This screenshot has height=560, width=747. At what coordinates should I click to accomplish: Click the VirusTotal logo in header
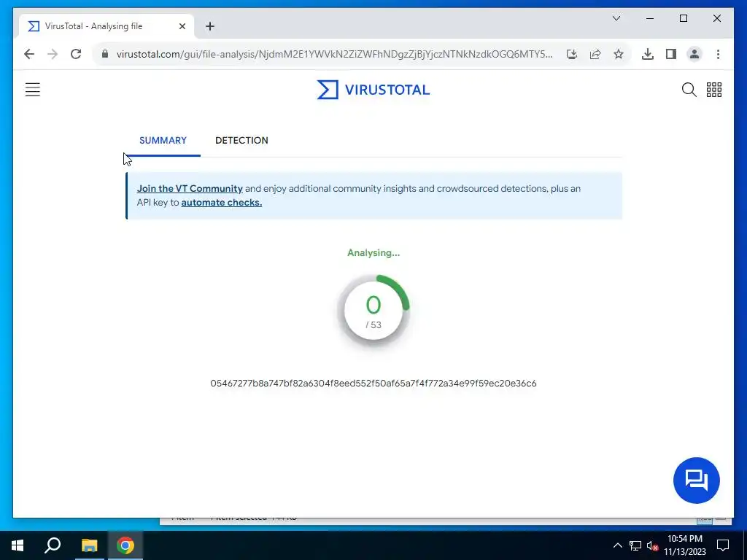(373, 90)
